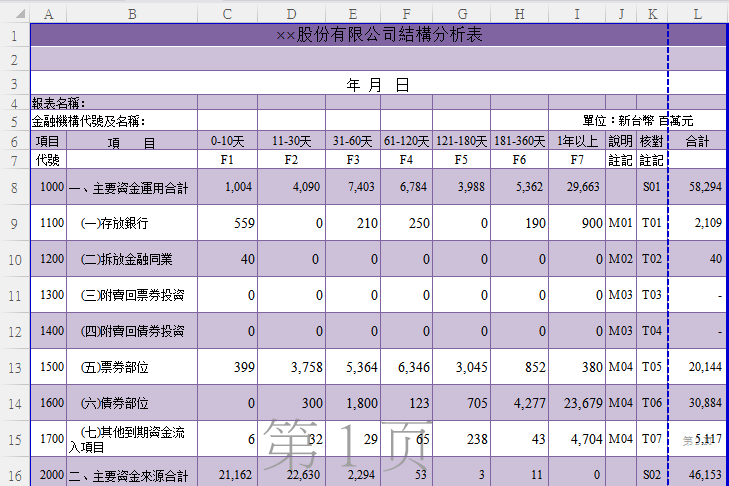
Task: Select cell containing total 58,294
Action: point(697,187)
